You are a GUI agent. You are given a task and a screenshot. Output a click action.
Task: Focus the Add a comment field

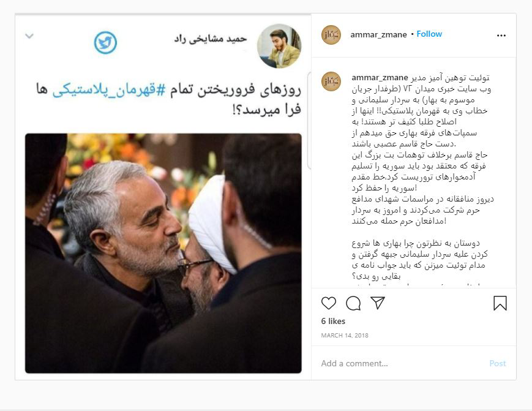[x=400, y=363]
